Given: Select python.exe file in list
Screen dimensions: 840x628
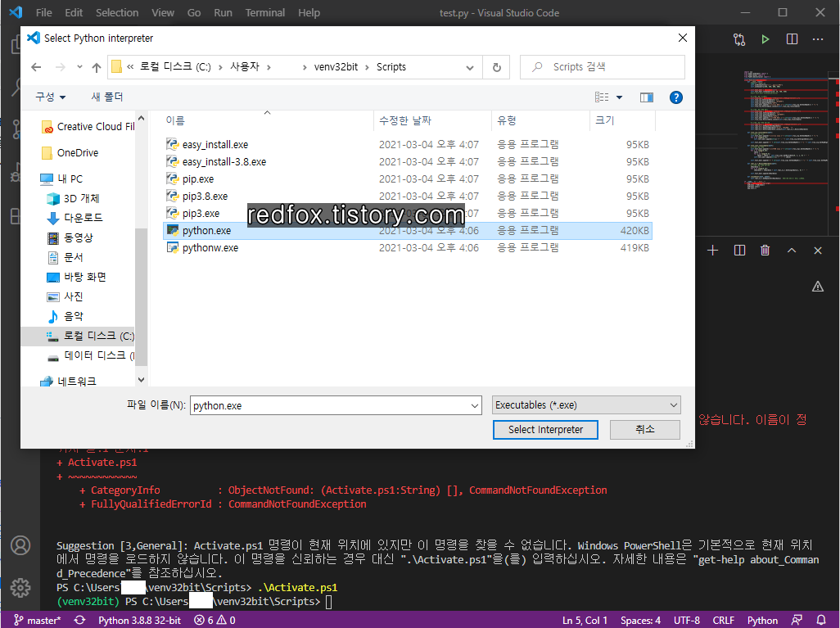Looking at the screenshot, I should tap(407, 230).
